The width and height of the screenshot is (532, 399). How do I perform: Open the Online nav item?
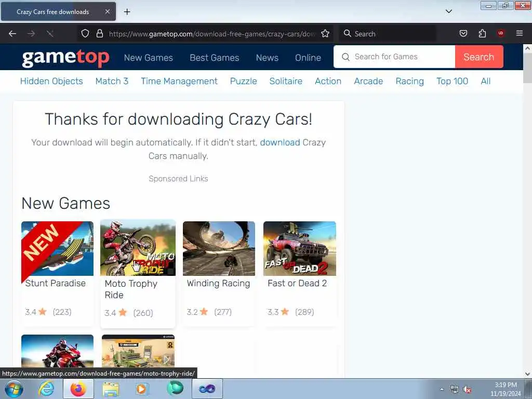[308, 58]
